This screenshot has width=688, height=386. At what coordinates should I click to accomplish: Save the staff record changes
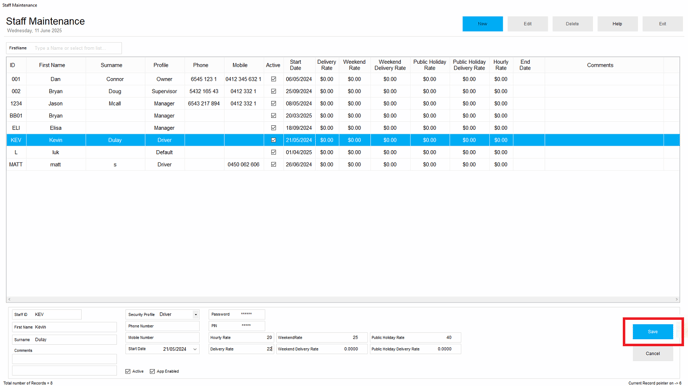[x=652, y=332]
